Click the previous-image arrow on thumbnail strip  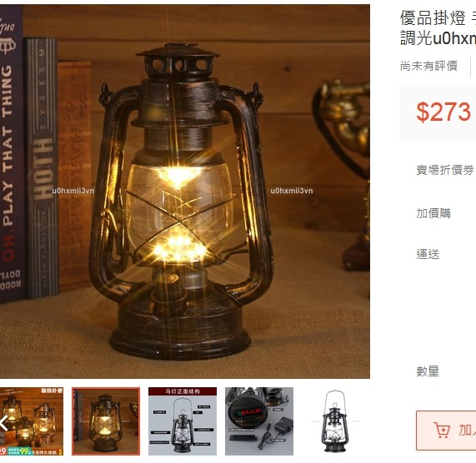4,423
